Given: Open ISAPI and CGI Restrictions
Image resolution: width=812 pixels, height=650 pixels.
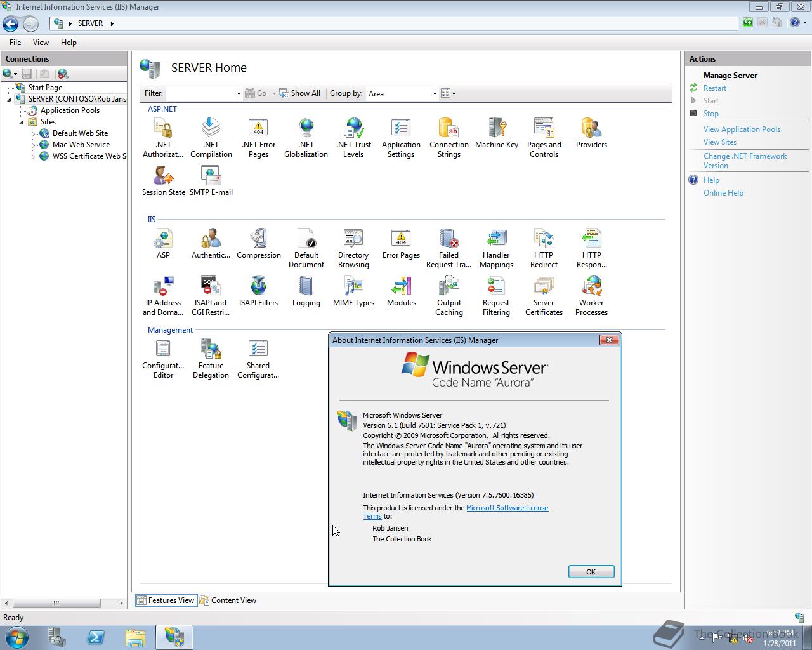Looking at the screenshot, I should pyautogui.click(x=211, y=296).
